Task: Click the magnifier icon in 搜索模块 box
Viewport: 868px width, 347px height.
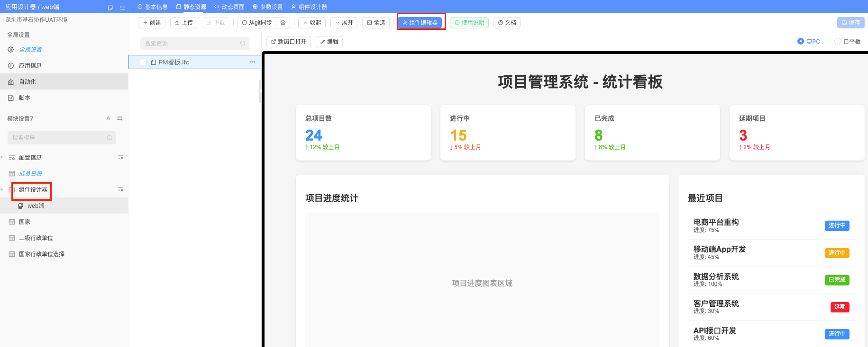Action: point(110,138)
